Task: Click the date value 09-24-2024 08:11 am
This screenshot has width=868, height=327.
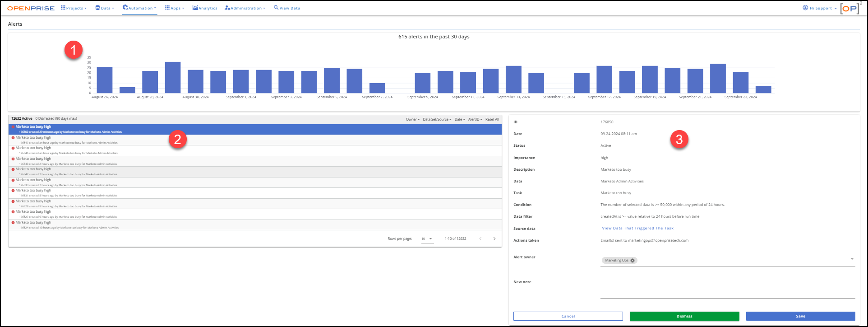Action: tap(619, 134)
